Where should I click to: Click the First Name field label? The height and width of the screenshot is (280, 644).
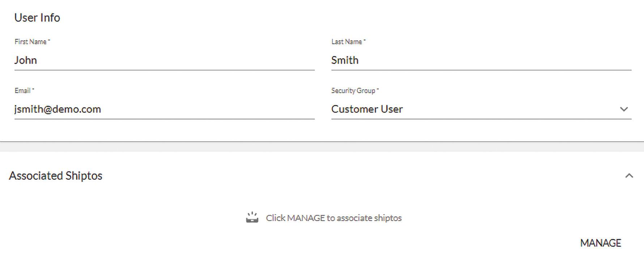[31, 42]
